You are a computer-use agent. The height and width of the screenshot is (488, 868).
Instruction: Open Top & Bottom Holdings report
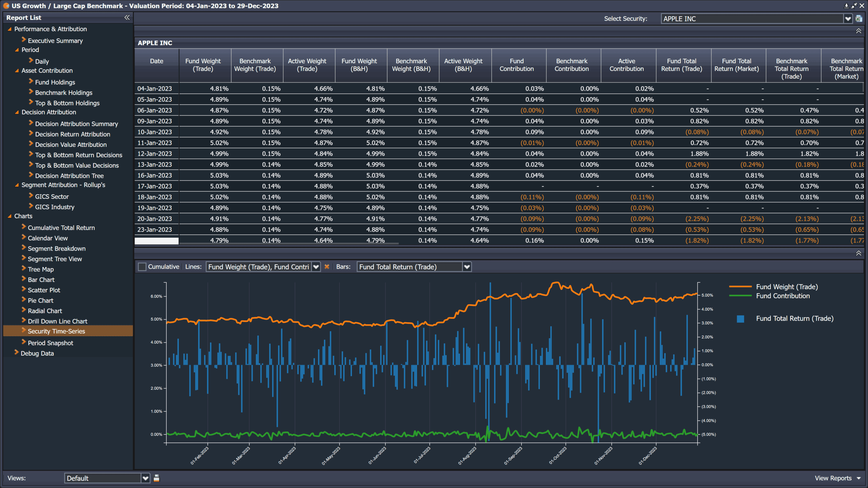coord(67,103)
